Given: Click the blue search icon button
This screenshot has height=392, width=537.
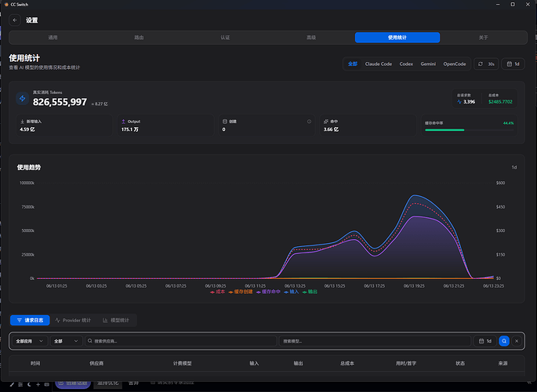Looking at the screenshot, I should point(504,341).
